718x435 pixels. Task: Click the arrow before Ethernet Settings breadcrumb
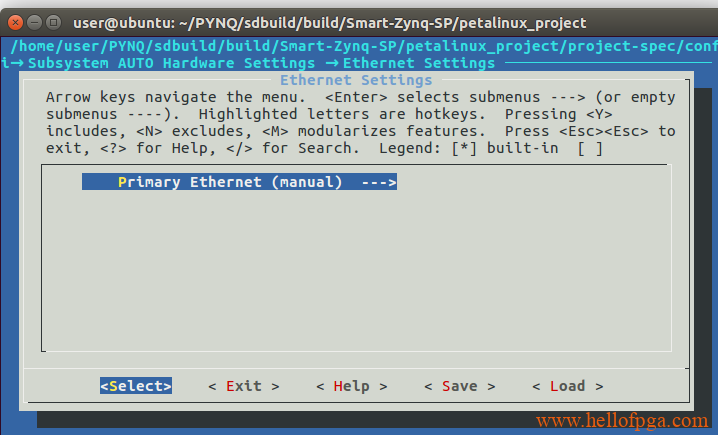(x=332, y=63)
